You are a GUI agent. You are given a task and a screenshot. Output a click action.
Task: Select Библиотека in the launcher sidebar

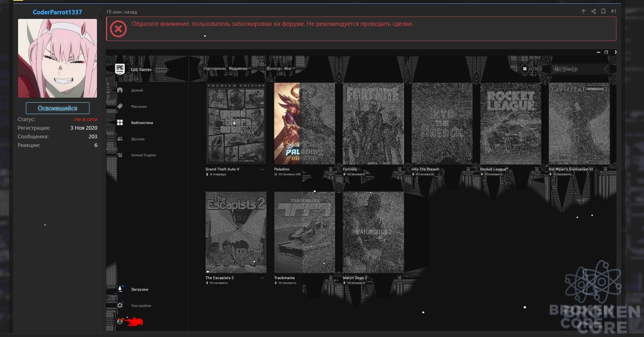point(142,123)
